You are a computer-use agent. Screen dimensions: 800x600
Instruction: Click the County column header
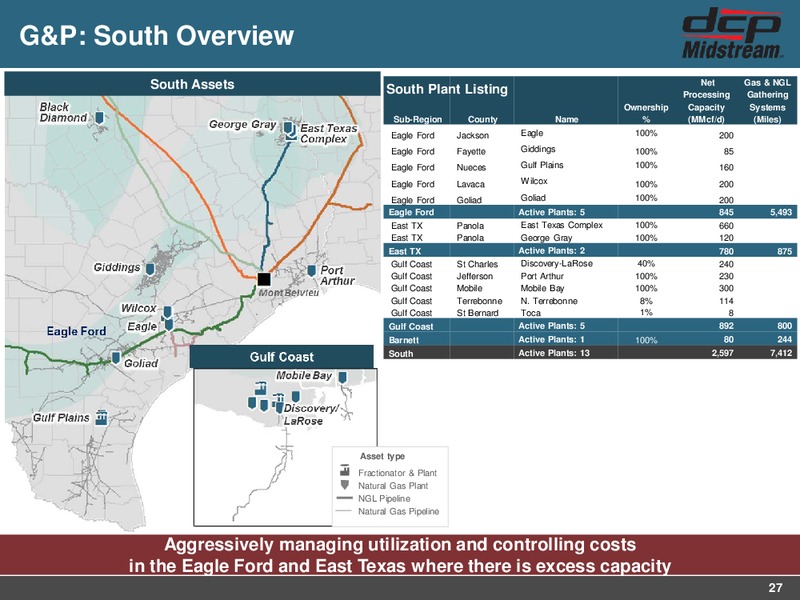(x=482, y=119)
